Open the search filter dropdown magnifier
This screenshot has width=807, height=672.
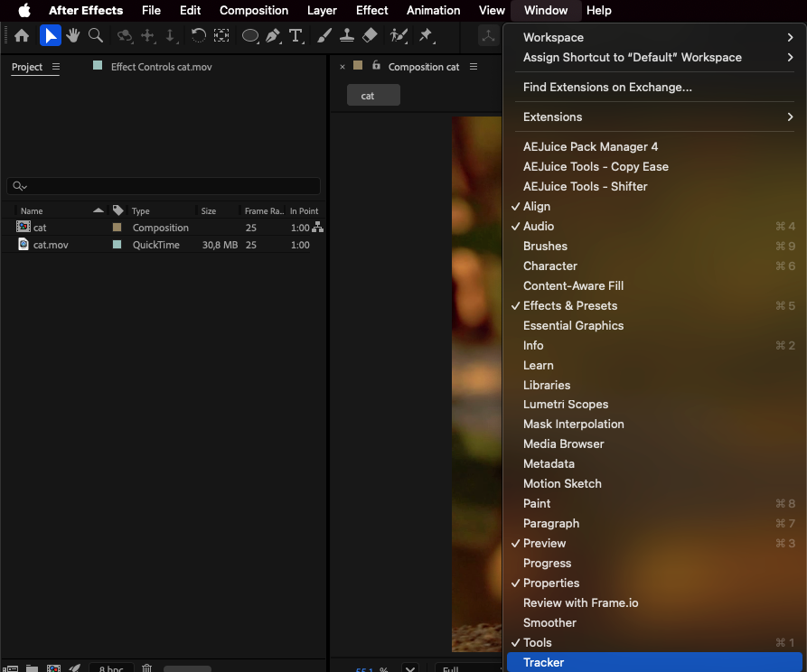point(20,186)
